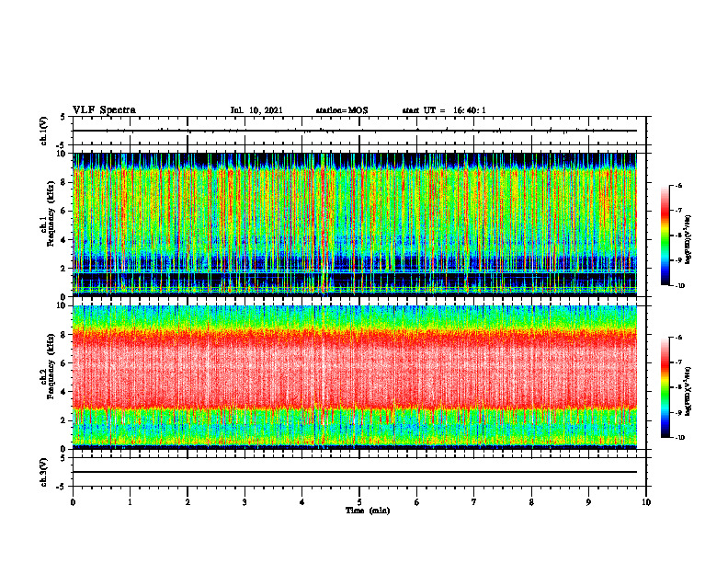Click the time axis tick label "5"
728x563 pixels.
pyautogui.click(x=359, y=502)
